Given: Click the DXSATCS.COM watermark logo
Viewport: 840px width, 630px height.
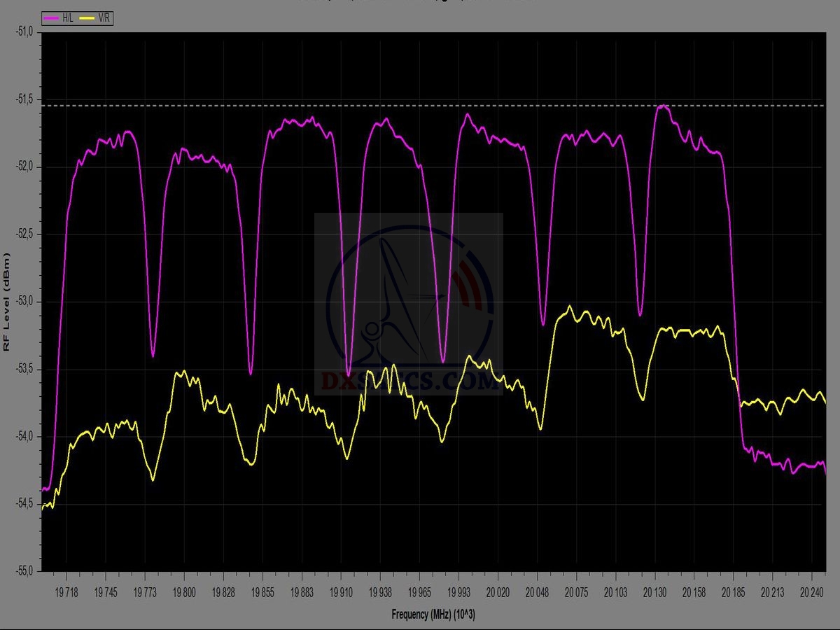Looking at the screenshot, I should tap(408, 304).
